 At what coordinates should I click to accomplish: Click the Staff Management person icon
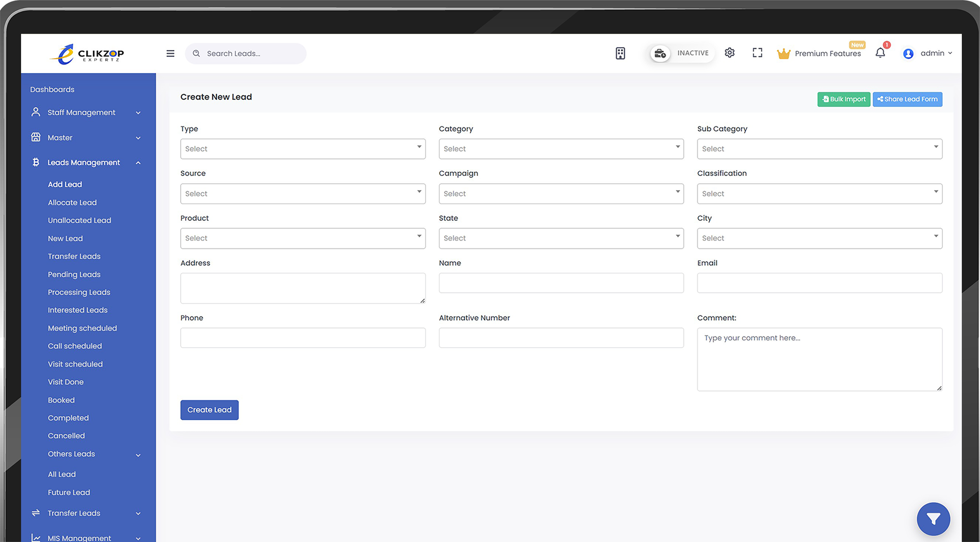[x=35, y=112]
